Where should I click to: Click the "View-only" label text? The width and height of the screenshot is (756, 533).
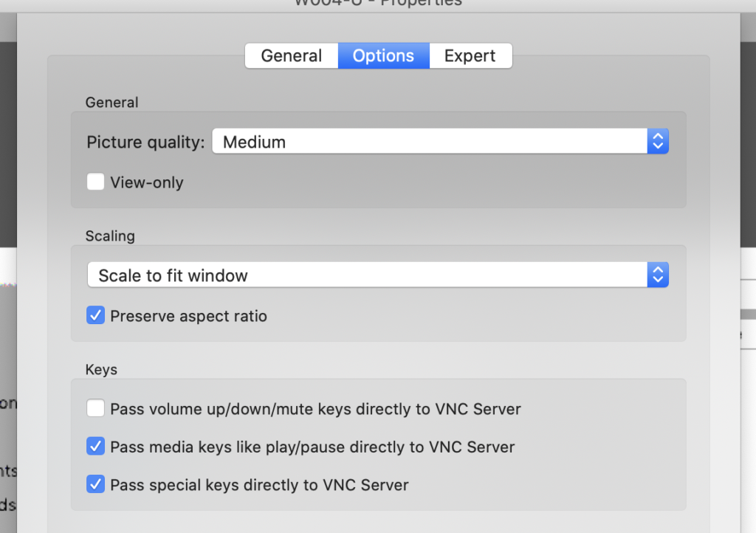click(x=147, y=183)
